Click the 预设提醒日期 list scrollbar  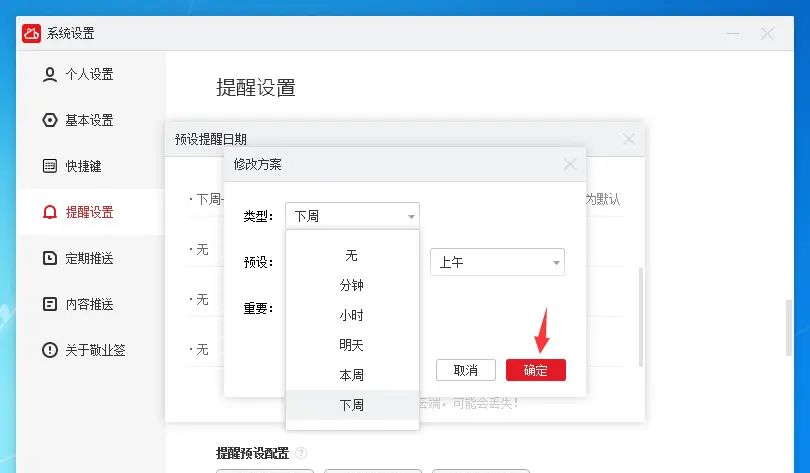[x=641, y=317]
